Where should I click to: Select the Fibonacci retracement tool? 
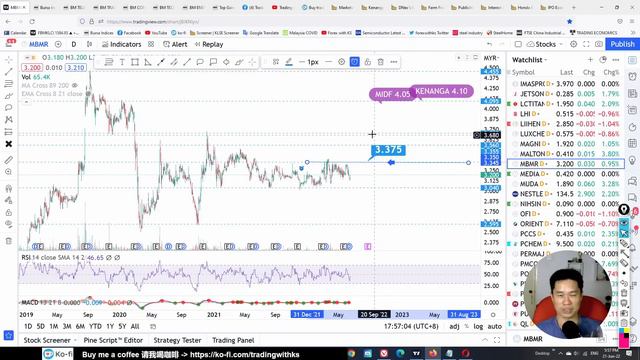[9, 84]
